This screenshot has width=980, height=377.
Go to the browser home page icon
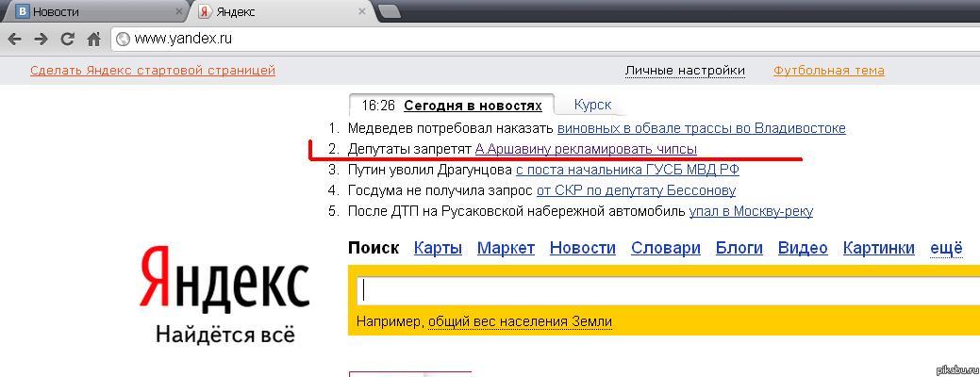tap(93, 39)
